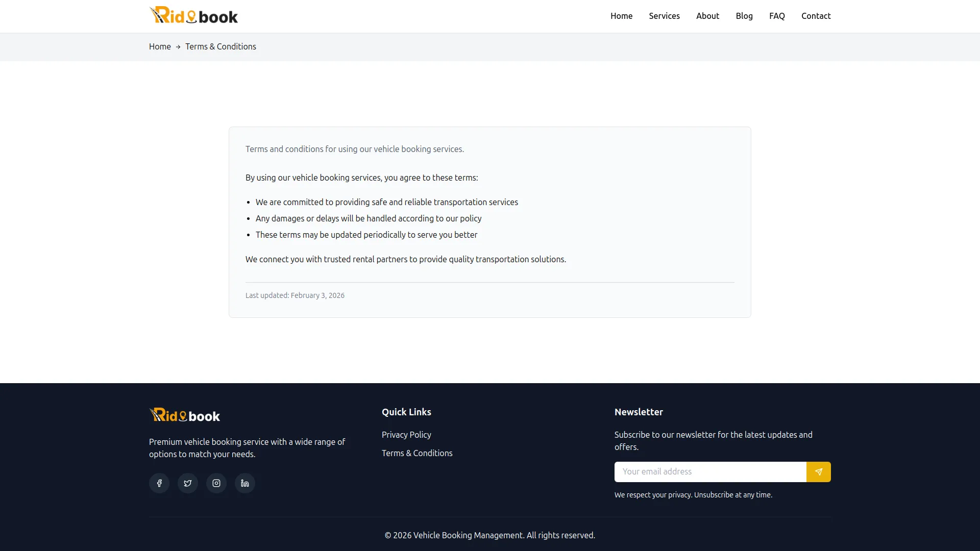Click the Terms & Conditions breadcrumb text
Image resolution: width=980 pixels, height=551 pixels.
220,46
